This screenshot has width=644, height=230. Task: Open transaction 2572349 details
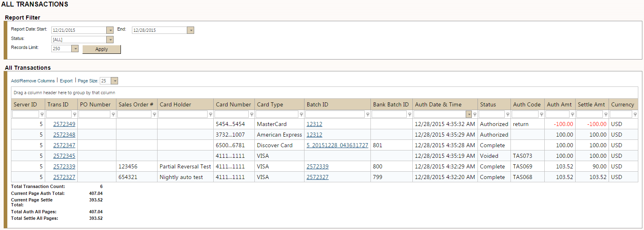coord(64,124)
